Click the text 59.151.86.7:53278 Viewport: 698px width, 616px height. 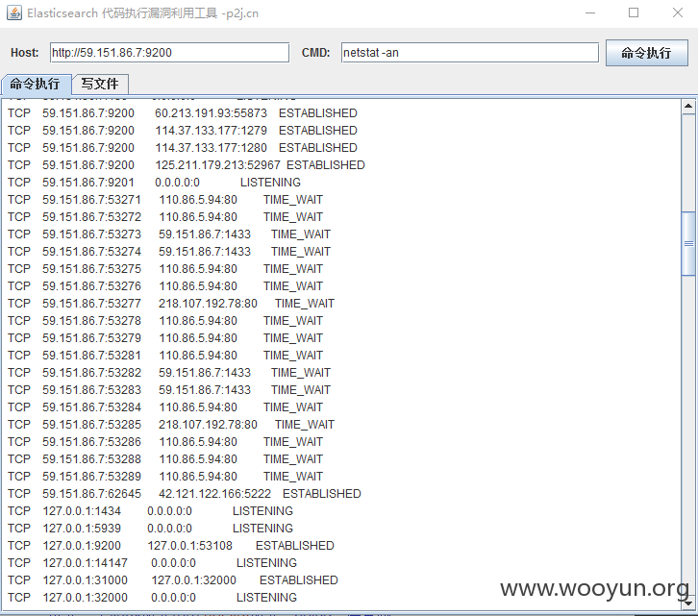pyautogui.click(x=91, y=321)
